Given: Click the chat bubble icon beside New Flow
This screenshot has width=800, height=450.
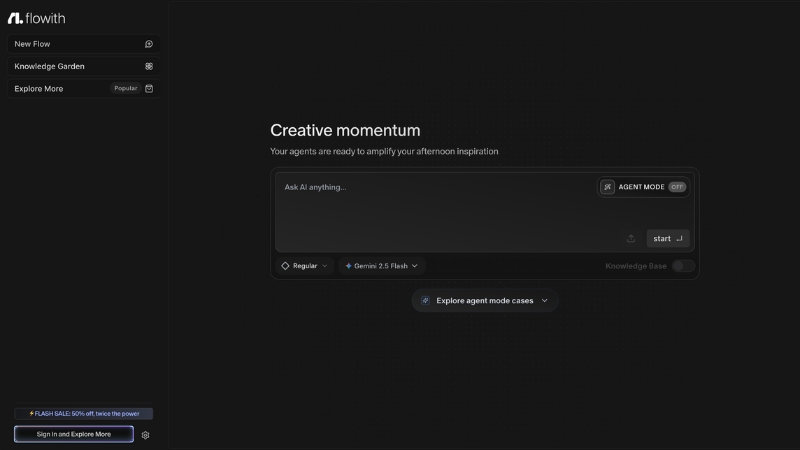Looking at the screenshot, I should click(x=149, y=44).
